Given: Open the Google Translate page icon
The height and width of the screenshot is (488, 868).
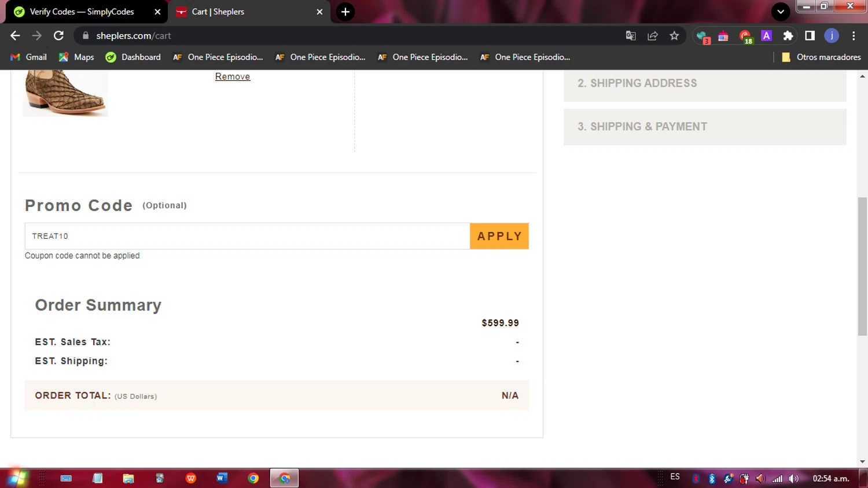Looking at the screenshot, I should click(631, 36).
